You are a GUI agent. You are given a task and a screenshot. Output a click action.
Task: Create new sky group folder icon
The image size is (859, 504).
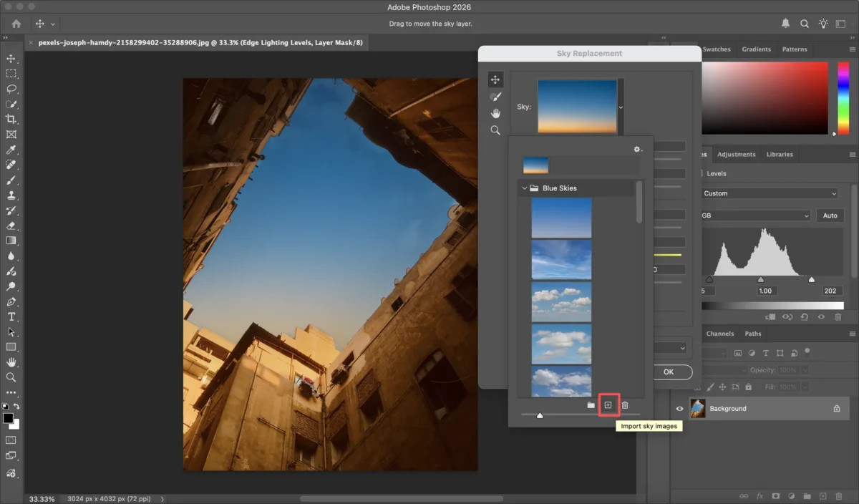click(591, 405)
